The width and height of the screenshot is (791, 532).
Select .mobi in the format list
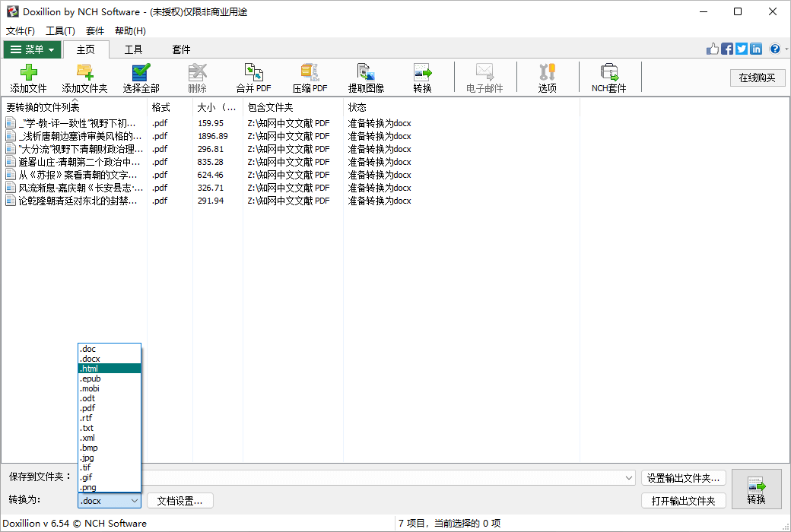[110, 388]
